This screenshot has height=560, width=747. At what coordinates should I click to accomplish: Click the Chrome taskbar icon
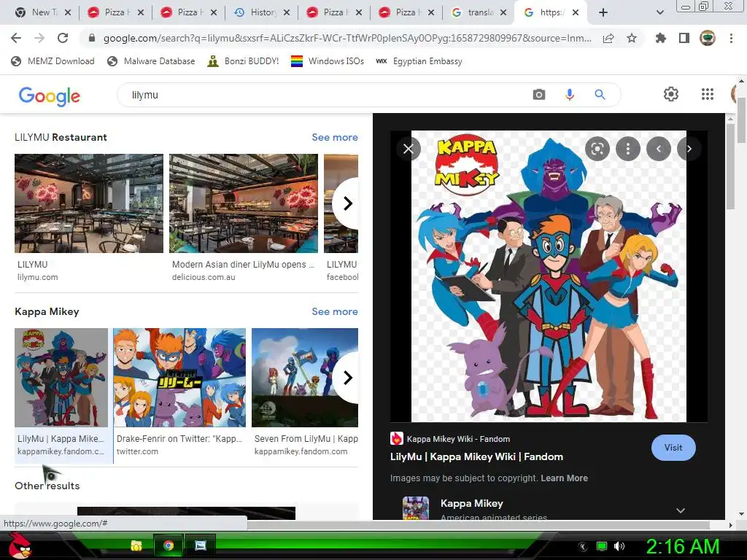point(169,546)
